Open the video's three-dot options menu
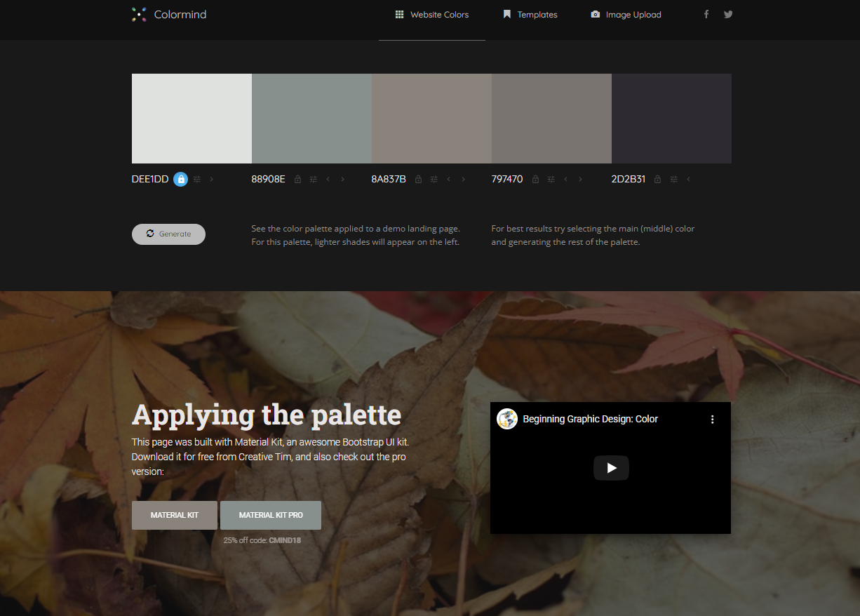 (712, 419)
